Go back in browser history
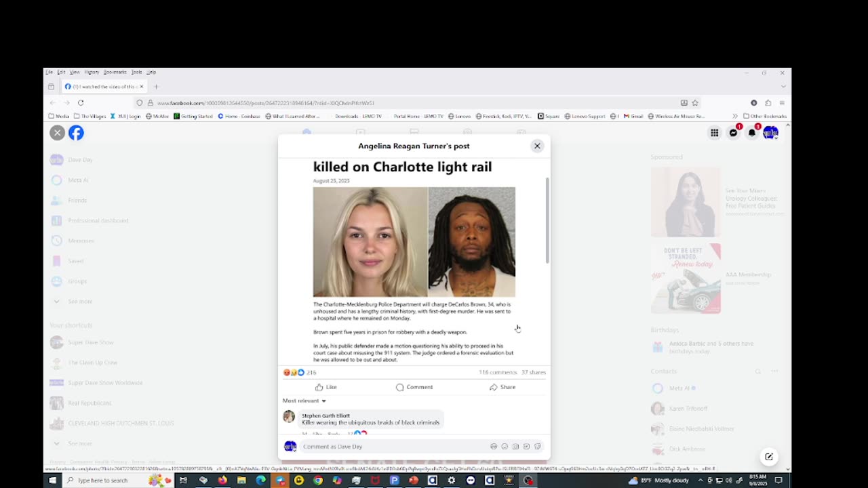 coord(52,103)
